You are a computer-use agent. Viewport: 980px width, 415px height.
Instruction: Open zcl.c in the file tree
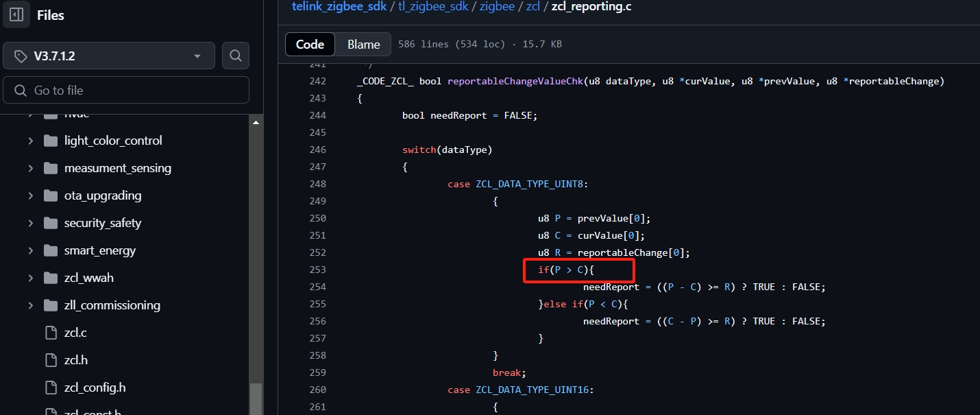coord(75,333)
